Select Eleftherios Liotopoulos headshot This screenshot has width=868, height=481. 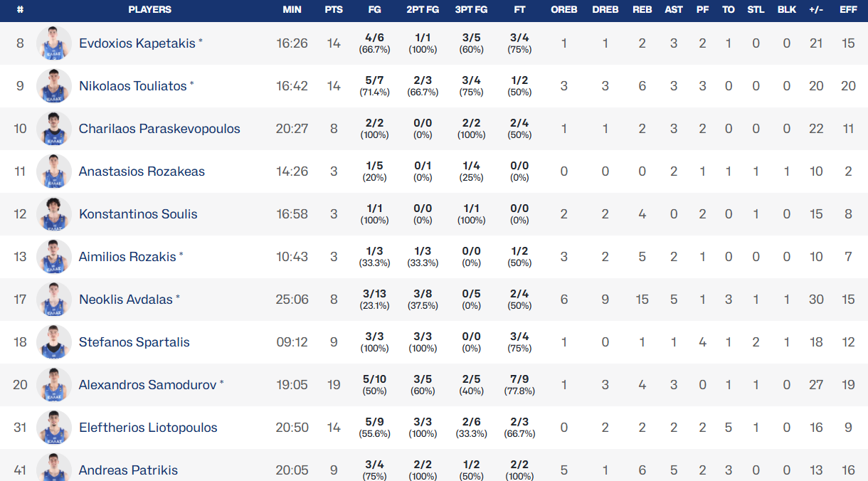coord(54,428)
